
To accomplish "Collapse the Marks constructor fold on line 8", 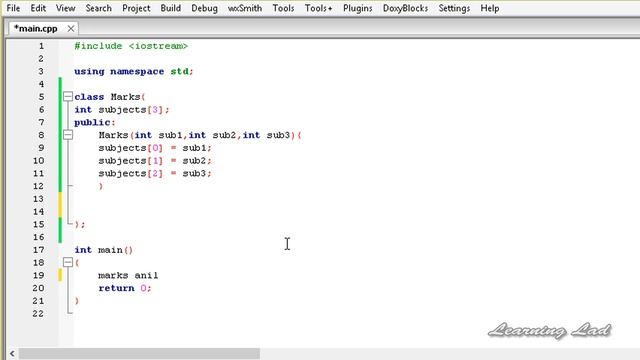I will (x=68, y=135).
